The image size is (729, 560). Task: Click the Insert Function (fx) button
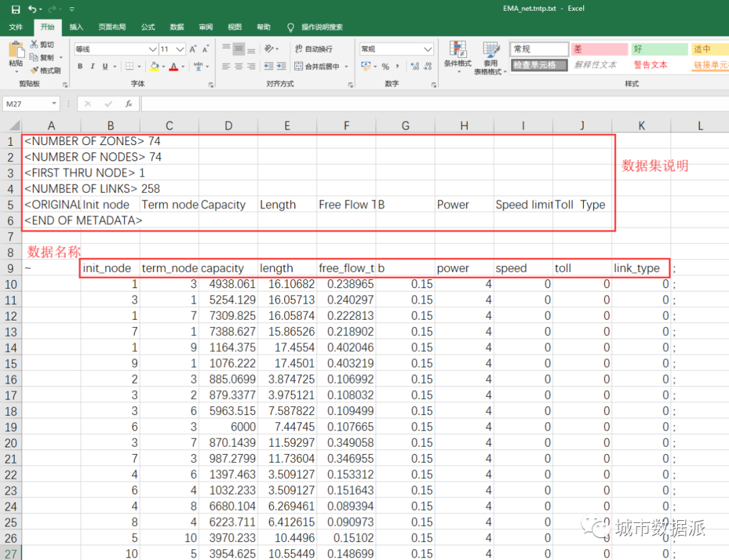pyautogui.click(x=128, y=104)
